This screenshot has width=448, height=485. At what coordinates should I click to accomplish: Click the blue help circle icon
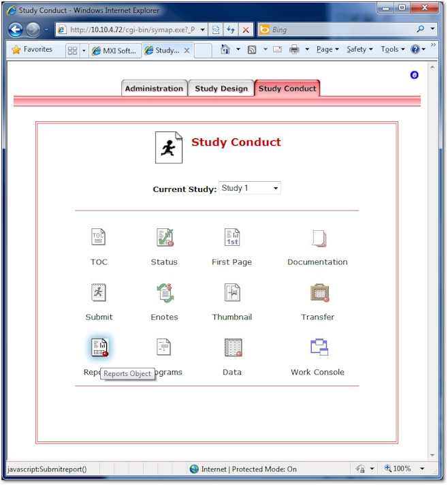pos(415,75)
